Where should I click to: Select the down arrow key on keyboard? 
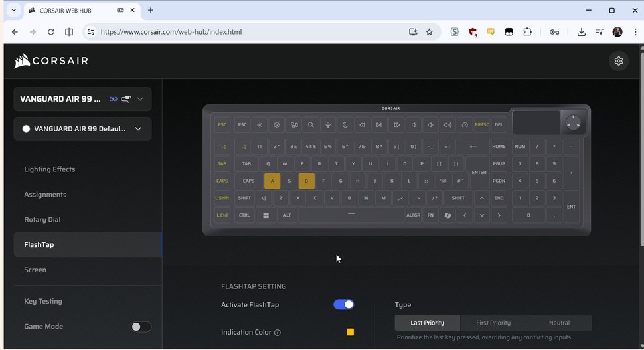pos(482,215)
